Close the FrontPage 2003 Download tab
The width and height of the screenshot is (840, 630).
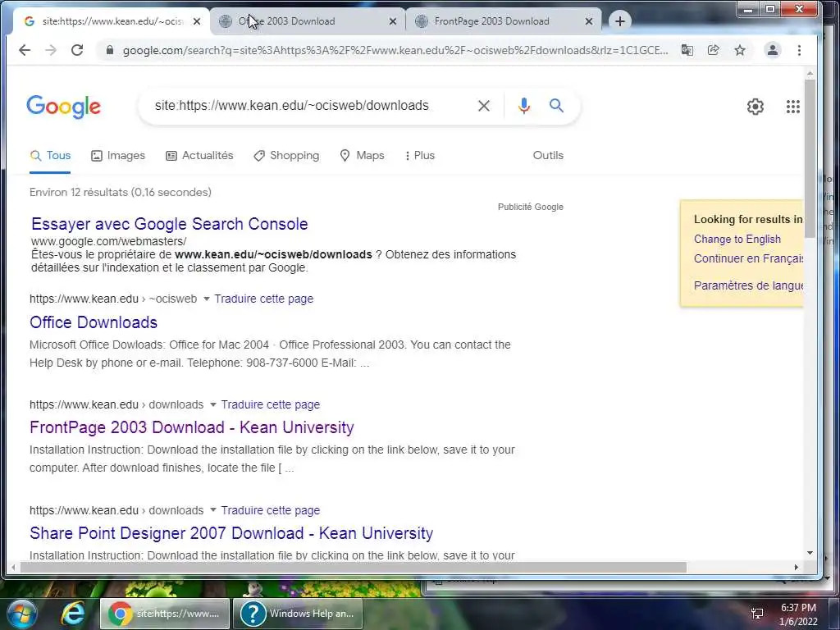pyautogui.click(x=589, y=21)
